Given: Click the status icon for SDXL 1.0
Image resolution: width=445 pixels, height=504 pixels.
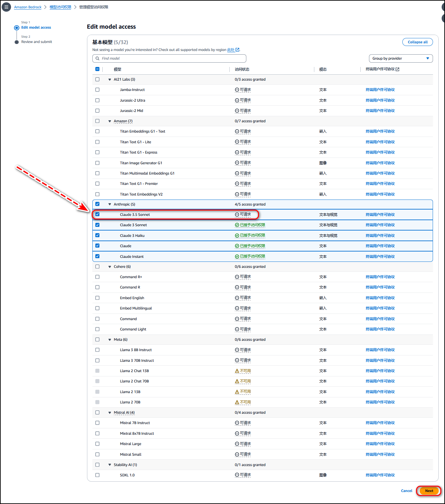Looking at the screenshot, I should click(x=237, y=475).
